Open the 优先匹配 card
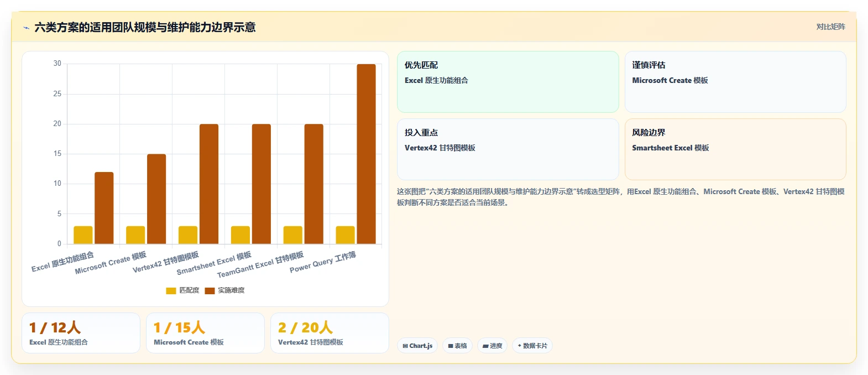 coord(508,82)
